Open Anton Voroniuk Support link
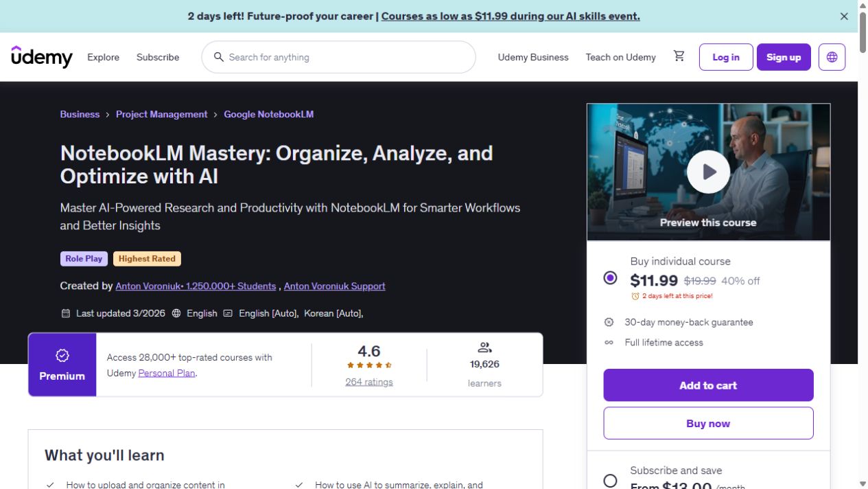The image size is (868, 489). 334,286
